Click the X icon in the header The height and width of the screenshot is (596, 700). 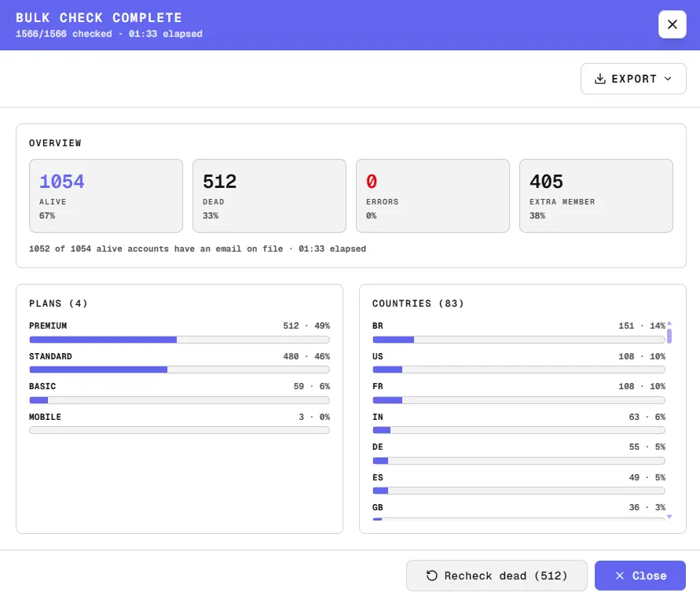(672, 24)
